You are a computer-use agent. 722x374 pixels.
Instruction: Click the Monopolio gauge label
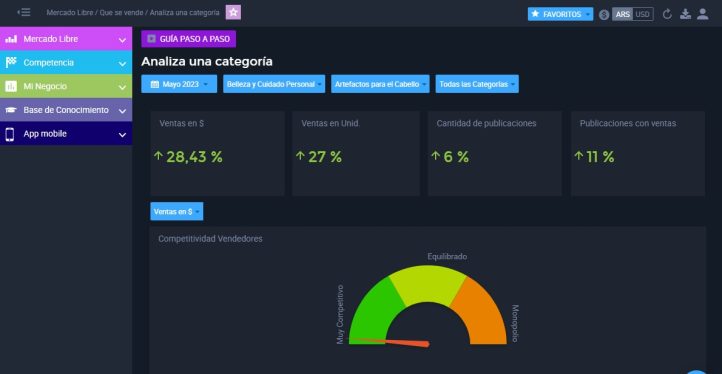(515, 323)
